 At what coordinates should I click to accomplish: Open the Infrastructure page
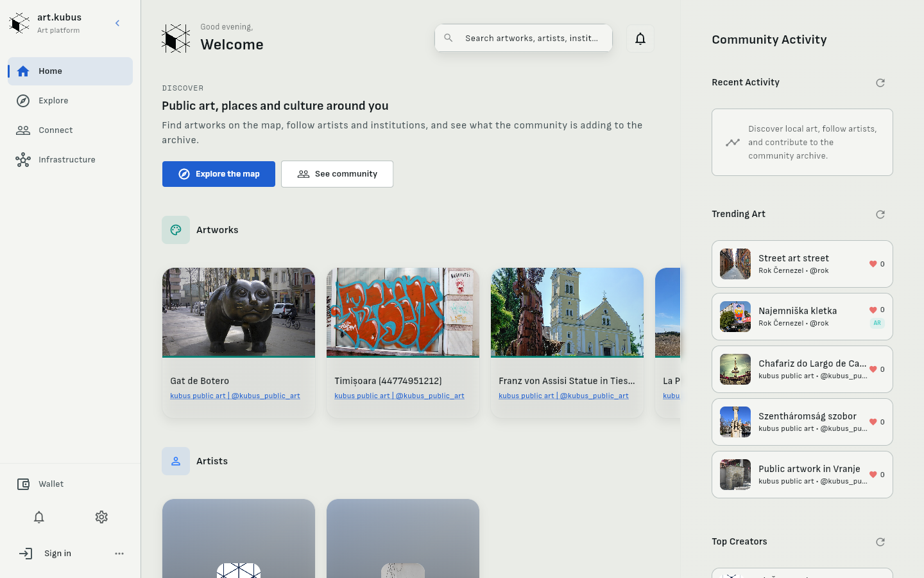point(71,160)
